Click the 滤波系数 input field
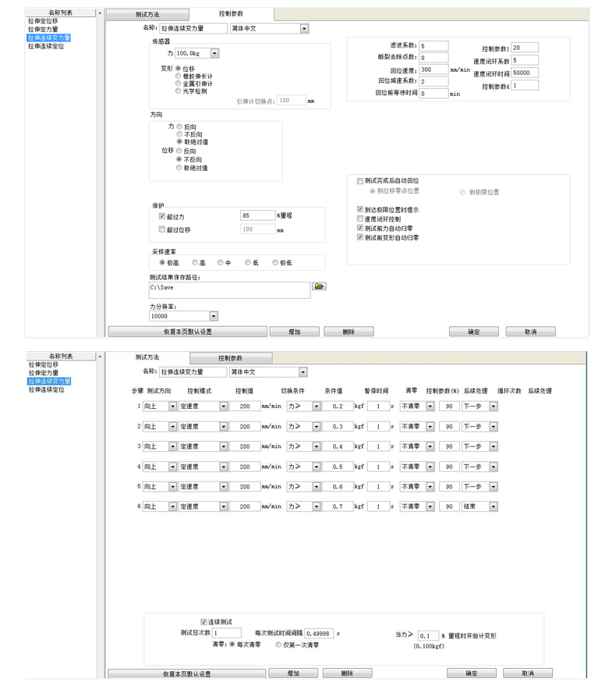 (x=434, y=46)
